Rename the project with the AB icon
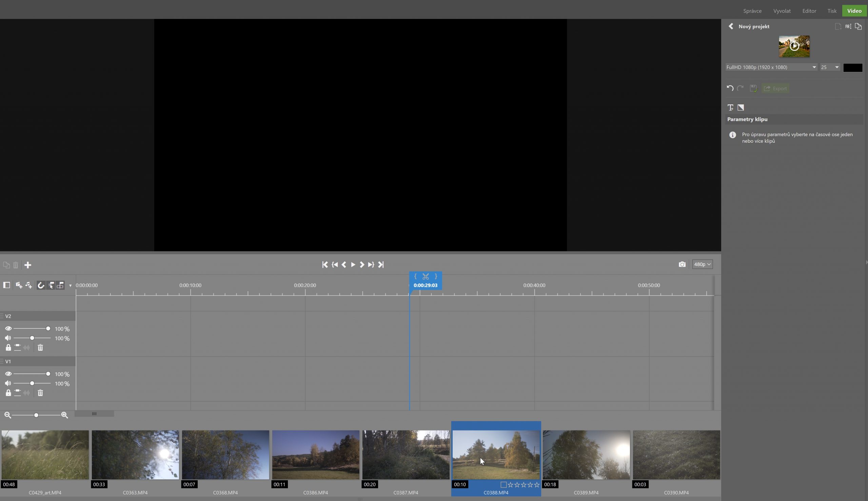Viewport: 868px width, 501px height. [848, 26]
